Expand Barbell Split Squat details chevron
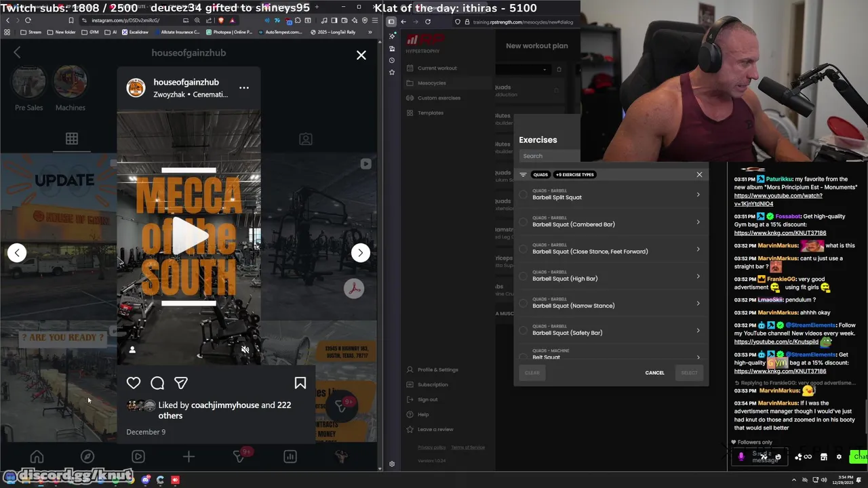868x488 pixels. (698, 195)
